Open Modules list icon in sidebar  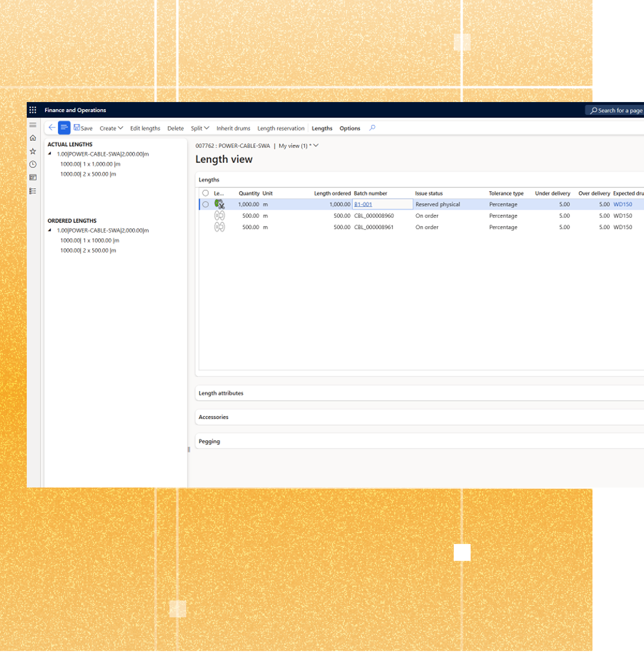(33, 191)
